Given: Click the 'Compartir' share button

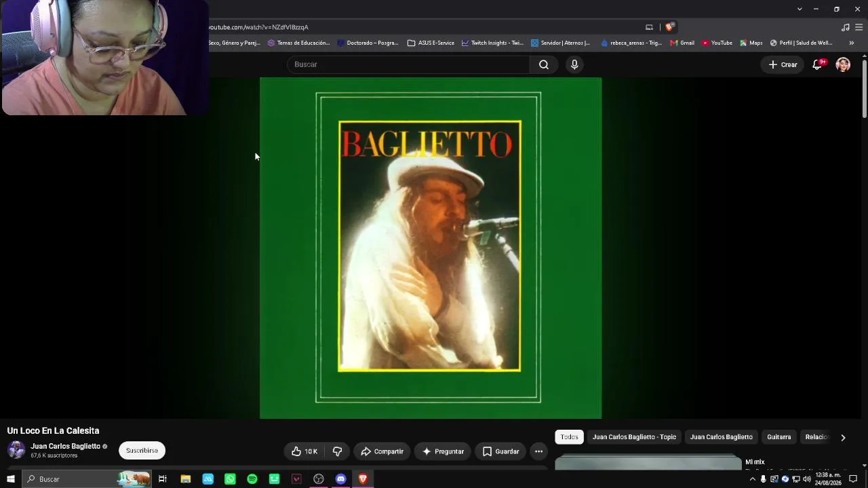Looking at the screenshot, I should point(382,451).
